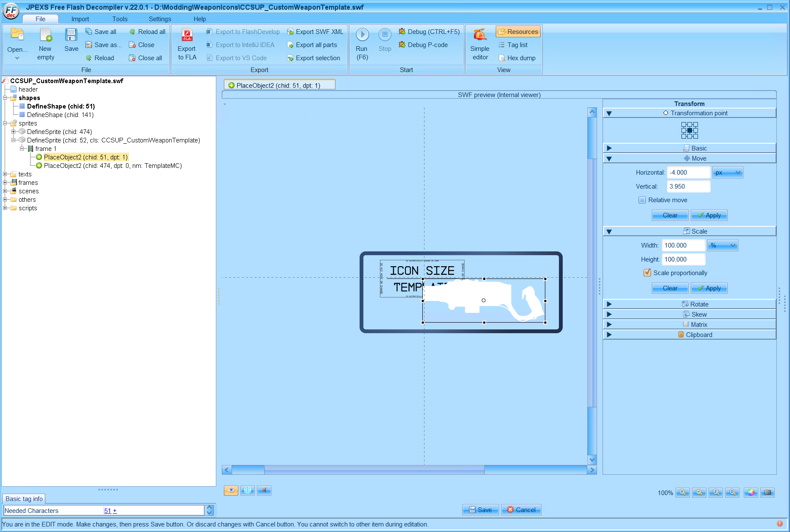This screenshot has height=532, width=790.
Task: Uncheck Scale proportionally
Action: (x=647, y=273)
